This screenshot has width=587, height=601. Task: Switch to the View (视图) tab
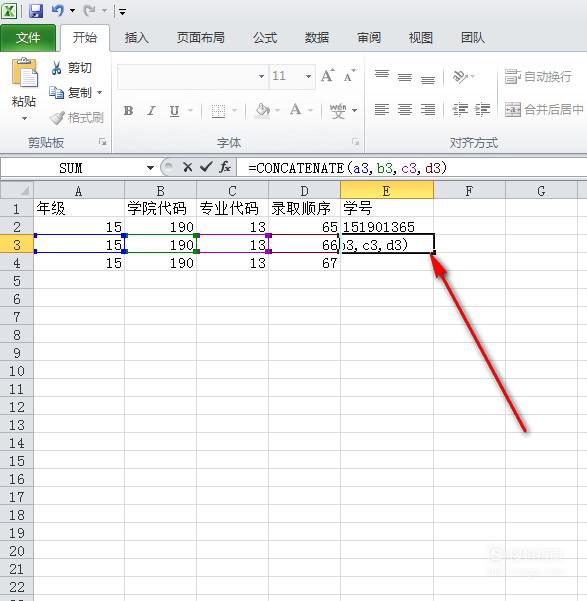421,38
